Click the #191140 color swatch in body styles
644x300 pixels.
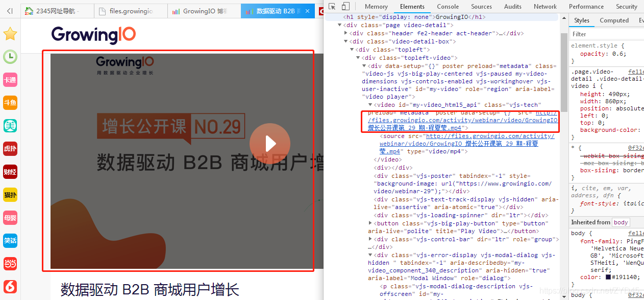608,277
